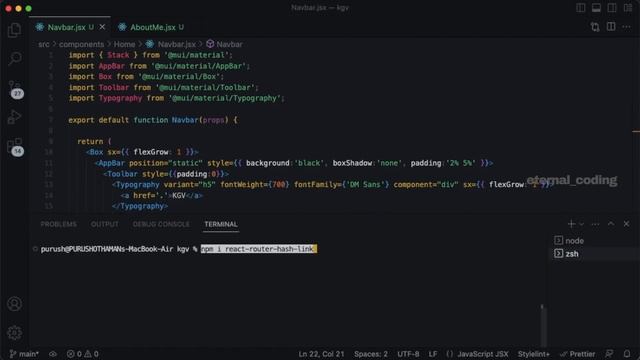Switch to the AboutMe.jsx tab
The width and height of the screenshot is (640, 360).
(152, 27)
